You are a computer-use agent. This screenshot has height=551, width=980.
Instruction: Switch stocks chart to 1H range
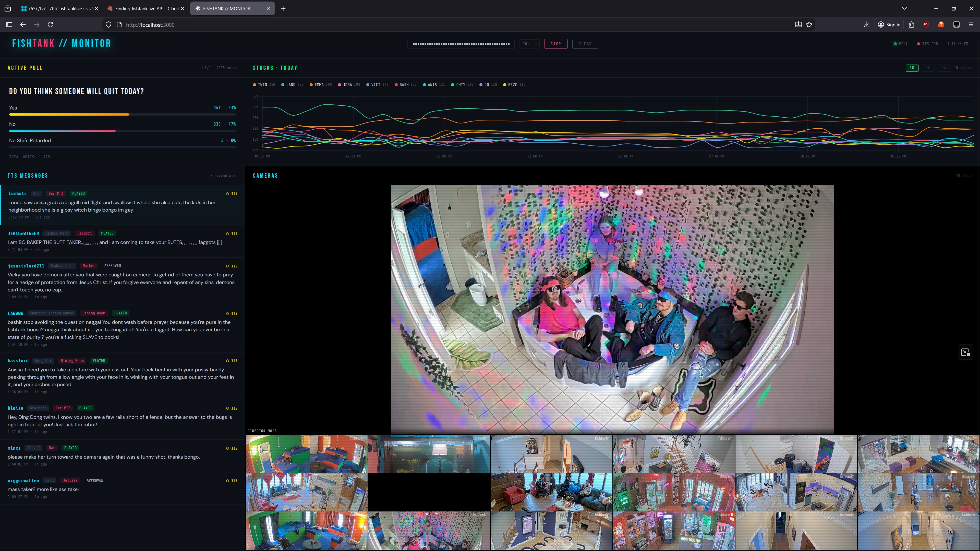pyautogui.click(x=928, y=68)
